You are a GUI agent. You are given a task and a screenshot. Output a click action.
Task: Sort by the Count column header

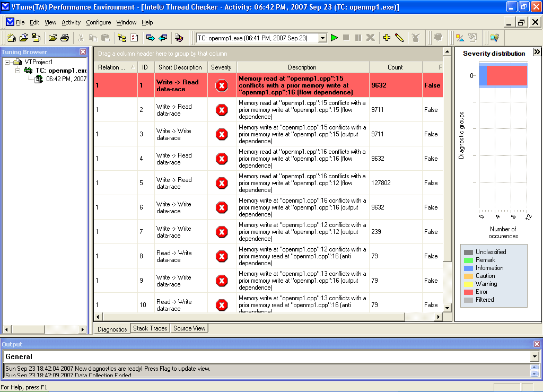click(395, 67)
